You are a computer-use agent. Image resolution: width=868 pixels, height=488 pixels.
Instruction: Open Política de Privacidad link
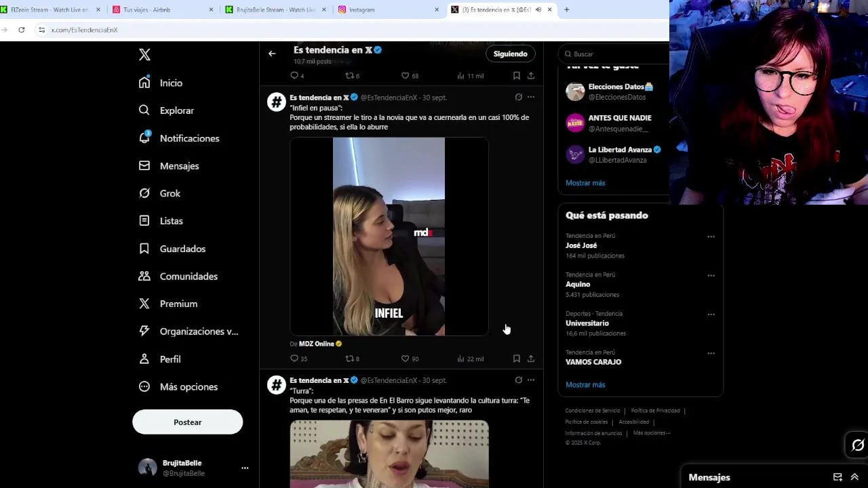[655, 411]
